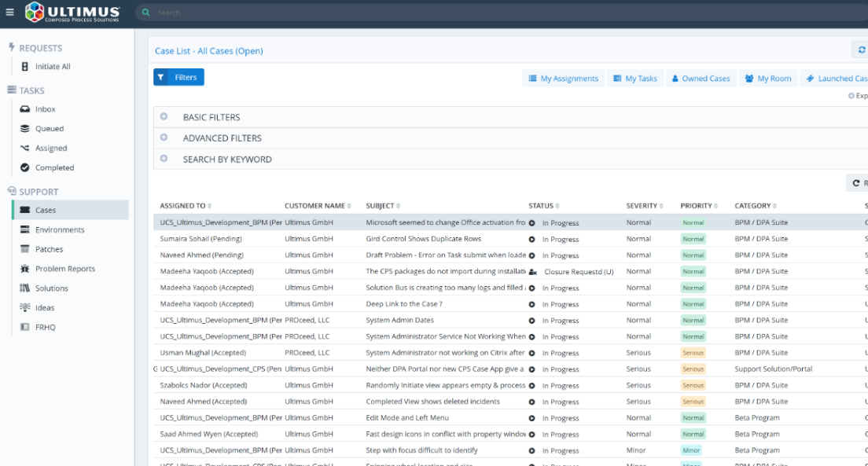Click Normal priority badge in Gird Control row
The height and width of the screenshot is (466, 868).
pos(693,239)
